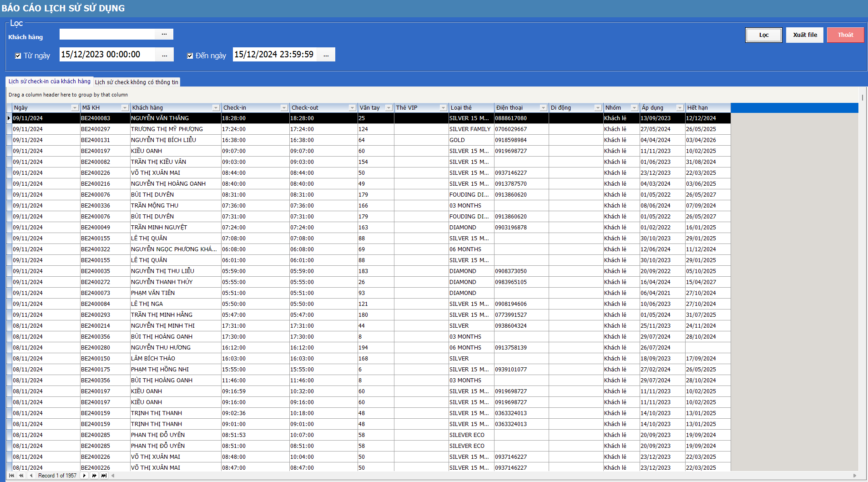
Task: Select customer TRẦN THỊ MINH HẰNG cell
Action: click(x=176, y=315)
